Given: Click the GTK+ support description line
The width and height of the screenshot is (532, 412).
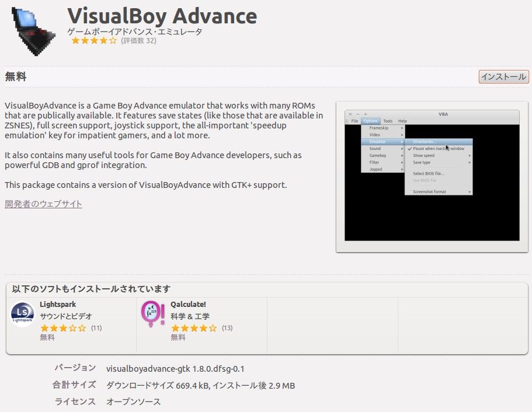Looking at the screenshot, I should (146, 185).
